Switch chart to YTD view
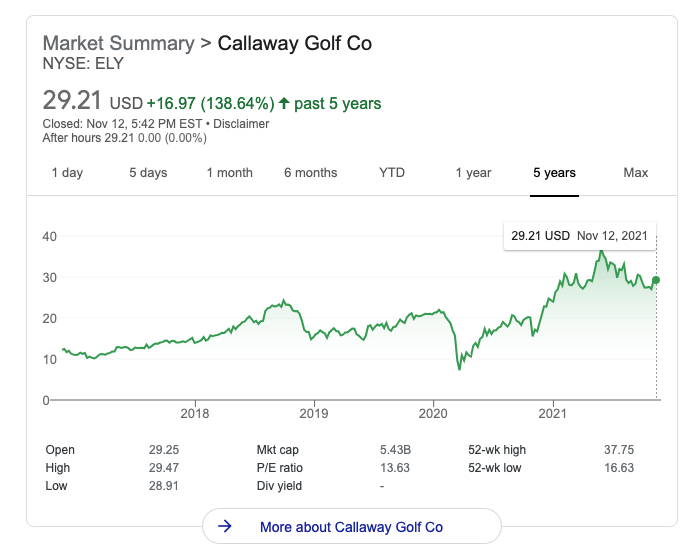The height and width of the screenshot is (557, 698). pos(392,173)
